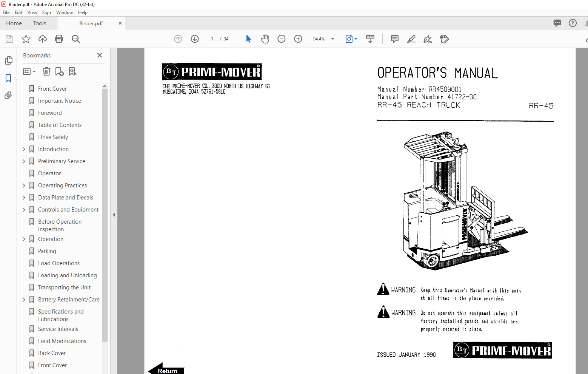Screen dimensions: 588x374
Task: Toggle the Bookmarks side panel icon
Action: [8, 78]
